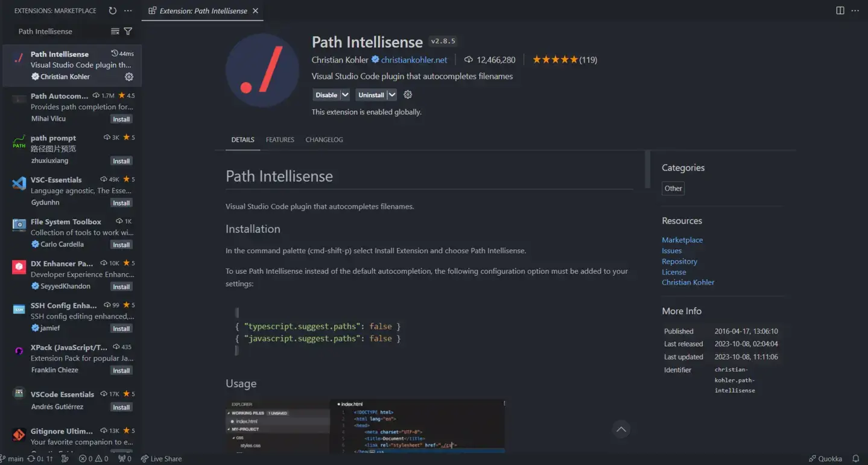Click the VSCode Essentials extension icon
The image size is (868, 465).
pyautogui.click(x=19, y=393)
